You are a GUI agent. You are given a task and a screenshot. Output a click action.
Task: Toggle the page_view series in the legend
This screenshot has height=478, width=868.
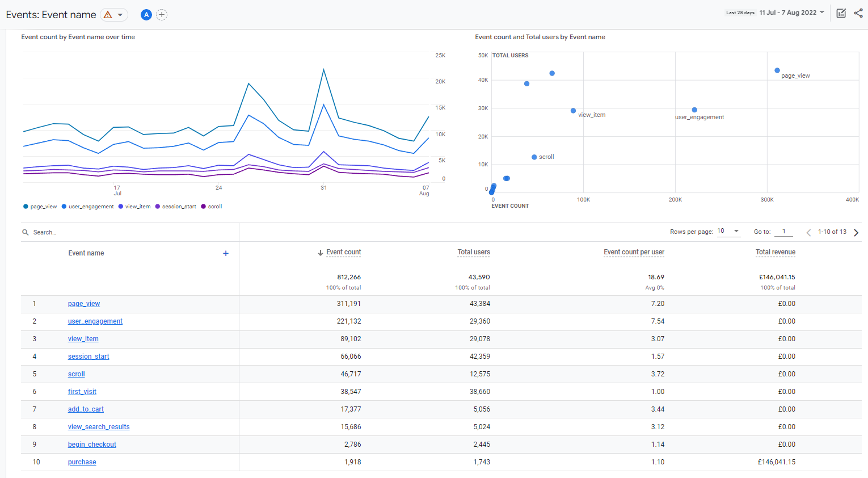[40, 206]
